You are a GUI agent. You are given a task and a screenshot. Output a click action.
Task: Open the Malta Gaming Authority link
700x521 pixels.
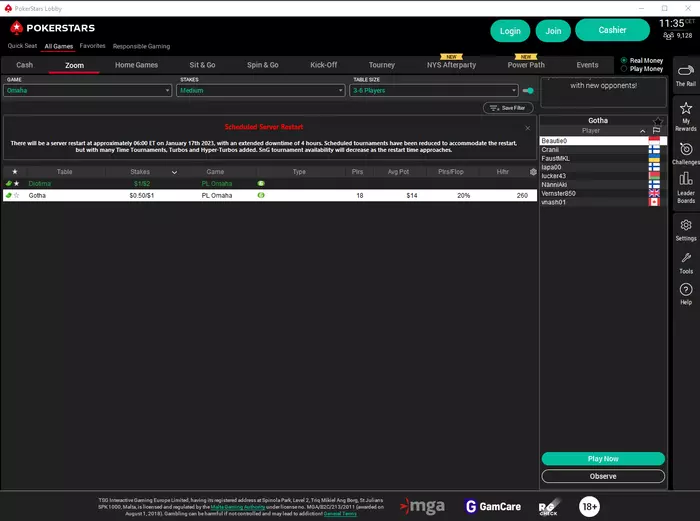coord(238,507)
